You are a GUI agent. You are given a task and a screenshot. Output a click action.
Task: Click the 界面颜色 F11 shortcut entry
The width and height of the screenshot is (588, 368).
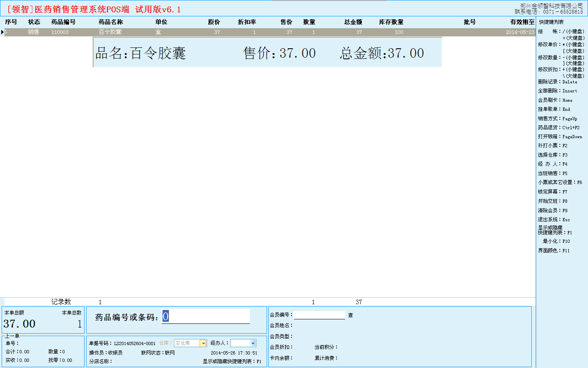(553, 251)
